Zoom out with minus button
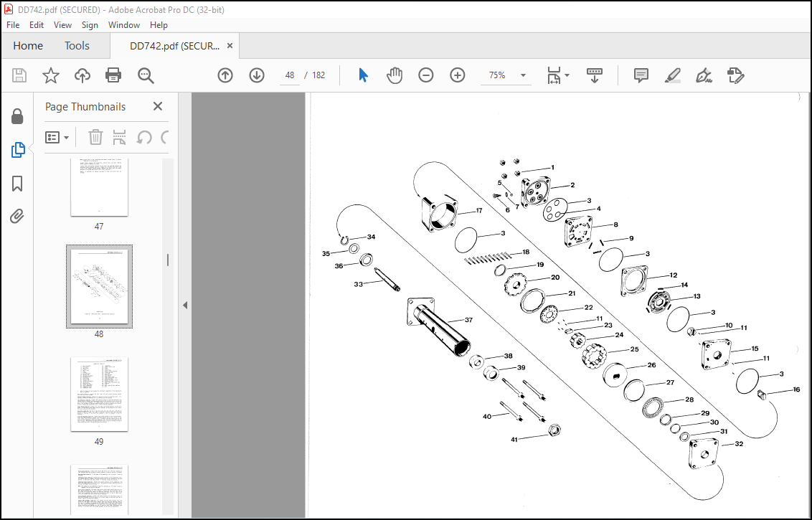 [425, 75]
